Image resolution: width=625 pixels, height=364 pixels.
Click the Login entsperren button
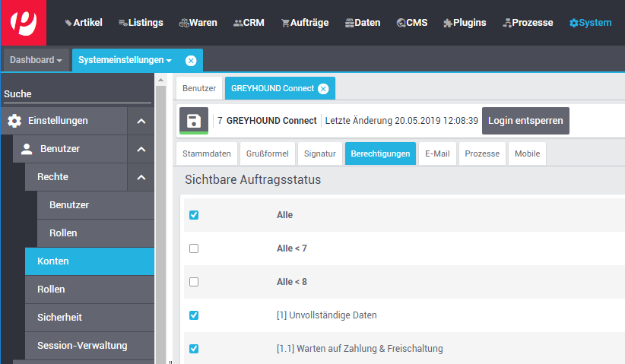pos(525,121)
